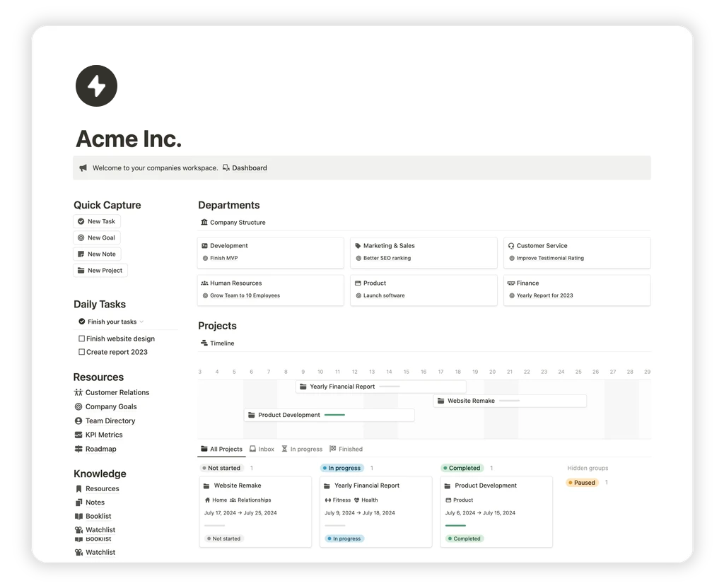Click the KPI Metrics chart icon
This screenshot has height=588, width=724.
tap(78, 435)
